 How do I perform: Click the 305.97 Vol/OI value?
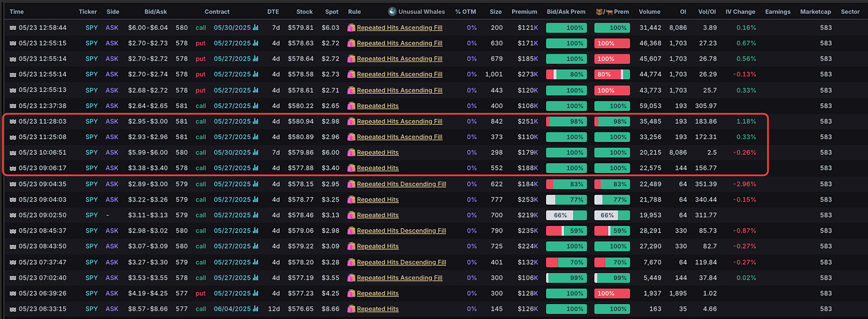706,106
